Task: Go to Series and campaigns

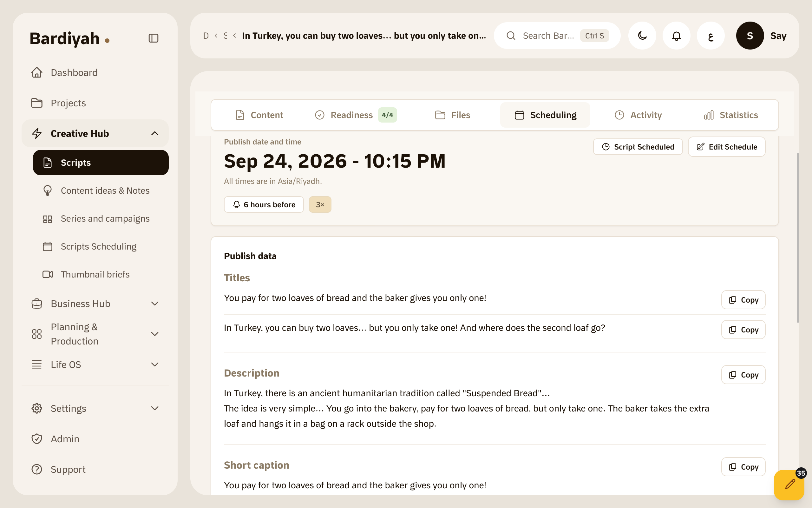Action: click(x=101, y=218)
